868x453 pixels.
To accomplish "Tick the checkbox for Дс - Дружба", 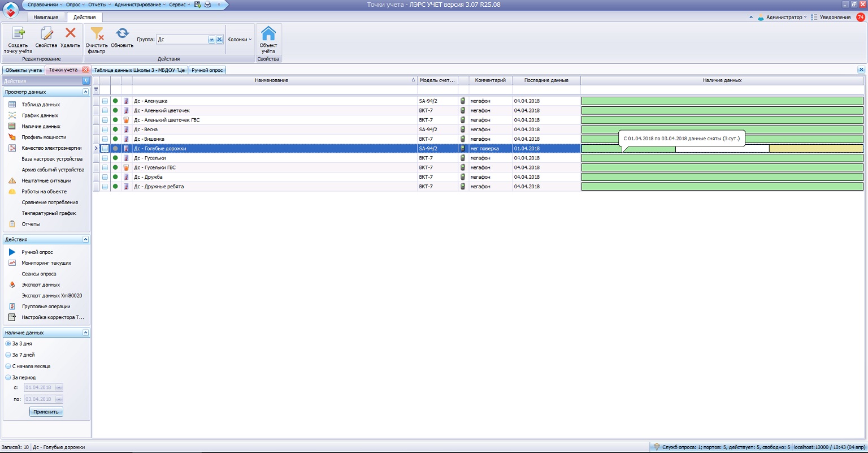I will [x=105, y=177].
